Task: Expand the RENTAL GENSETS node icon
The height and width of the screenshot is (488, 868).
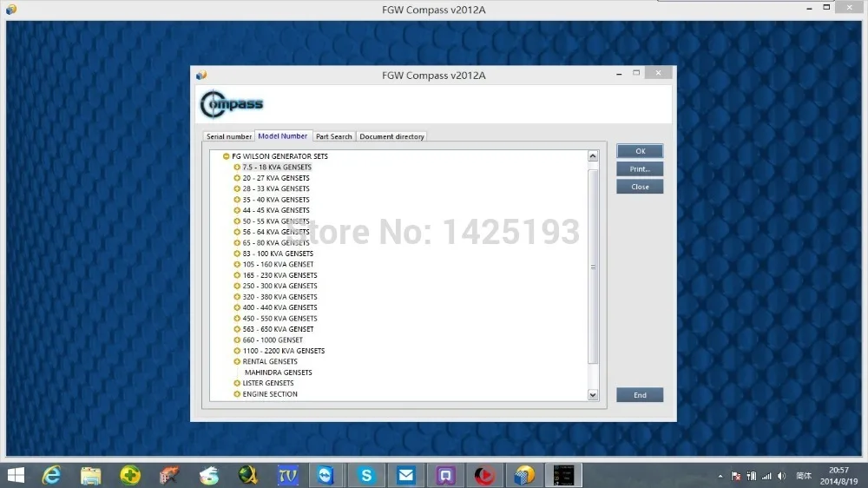Action: (x=237, y=361)
